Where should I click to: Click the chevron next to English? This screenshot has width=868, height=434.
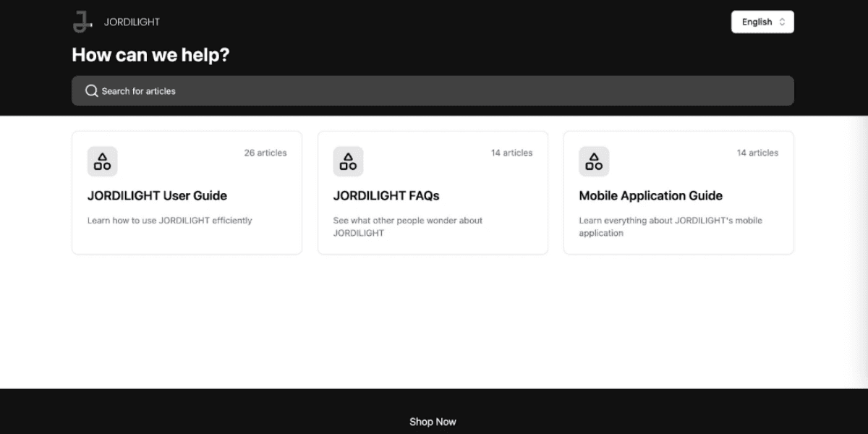(x=783, y=22)
